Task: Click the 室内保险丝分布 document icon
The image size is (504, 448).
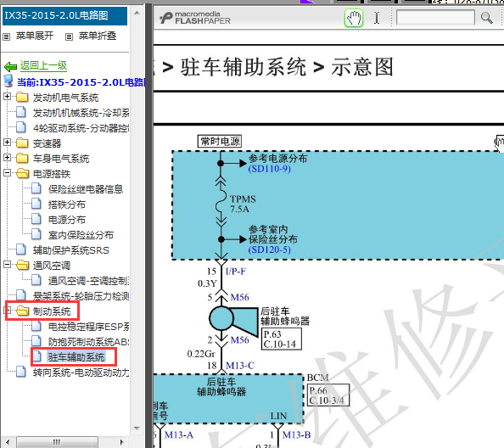Action: tap(36, 234)
